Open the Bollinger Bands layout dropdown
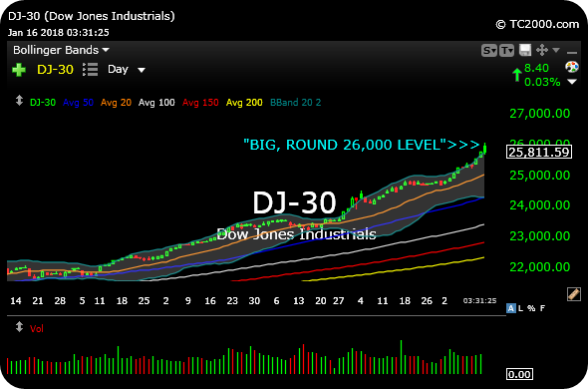 [61, 50]
